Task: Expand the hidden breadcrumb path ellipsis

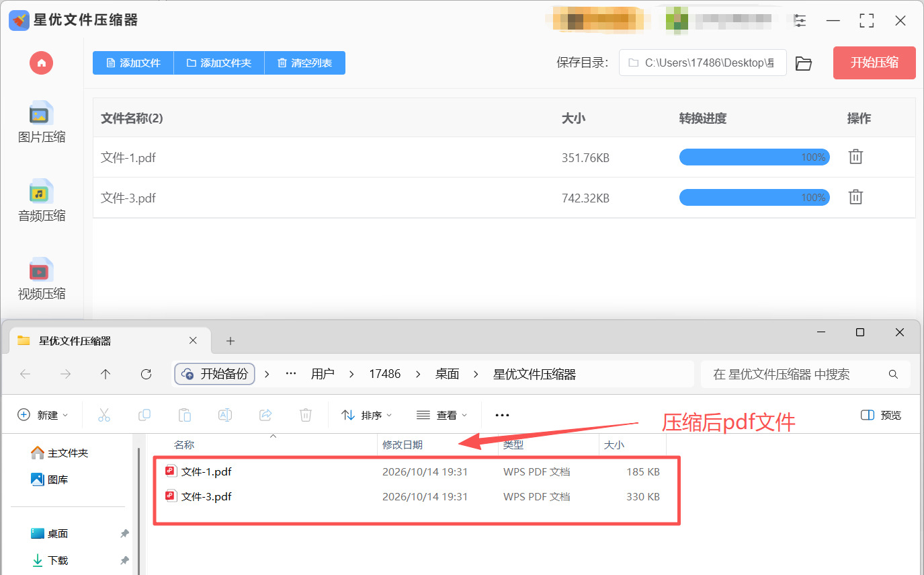Action: coord(291,374)
